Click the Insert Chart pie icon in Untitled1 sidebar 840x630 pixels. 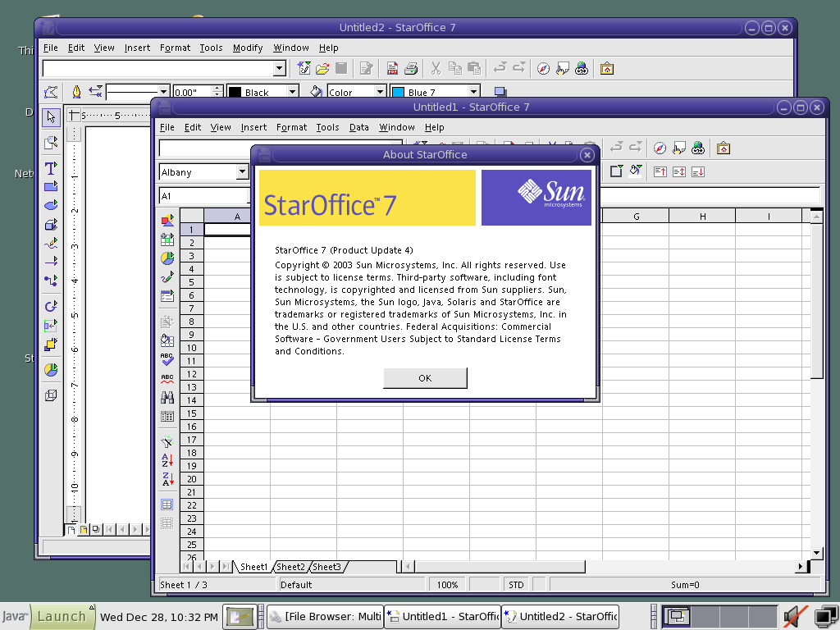pyautogui.click(x=167, y=258)
